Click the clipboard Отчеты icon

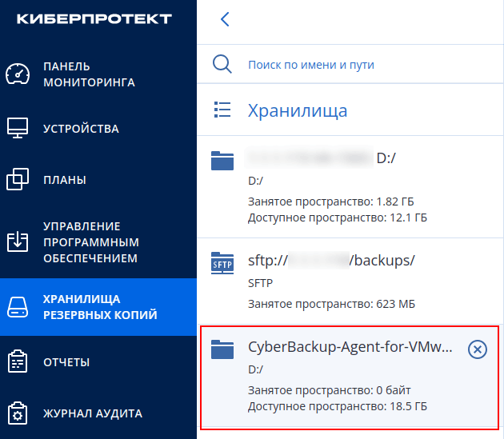(18, 361)
